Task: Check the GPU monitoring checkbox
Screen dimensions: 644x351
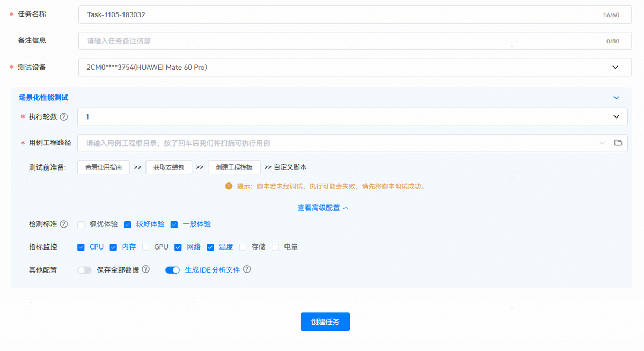Action: [x=145, y=247]
